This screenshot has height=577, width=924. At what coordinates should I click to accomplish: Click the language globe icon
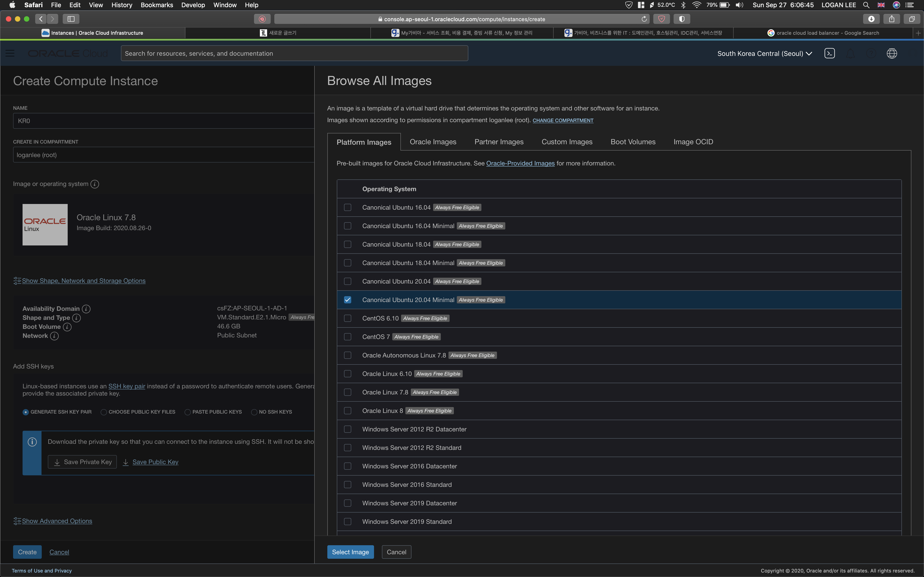point(892,53)
